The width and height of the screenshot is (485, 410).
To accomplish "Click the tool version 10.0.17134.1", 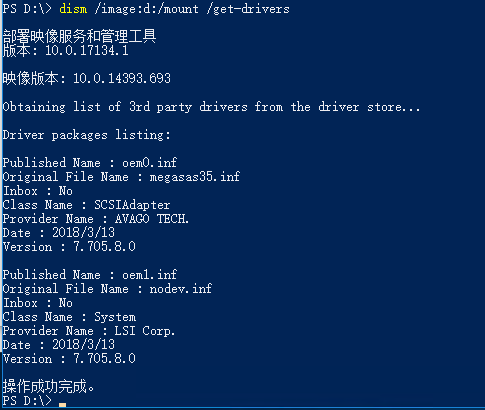I will (x=87, y=50).
